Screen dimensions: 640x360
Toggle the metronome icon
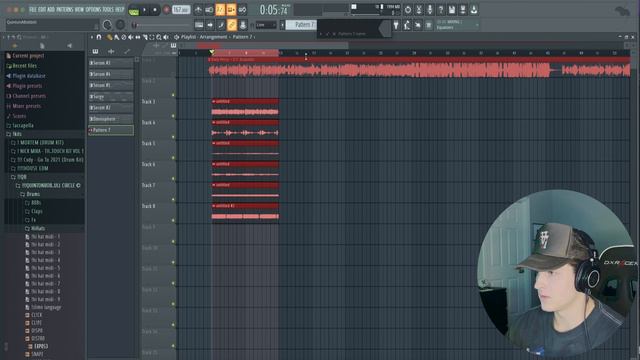point(198,9)
